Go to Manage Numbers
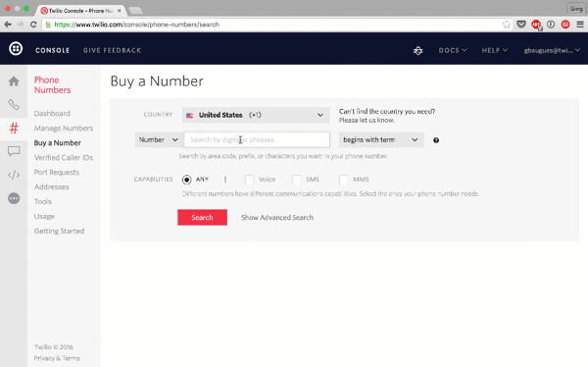The height and width of the screenshot is (367, 588). click(x=64, y=129)
